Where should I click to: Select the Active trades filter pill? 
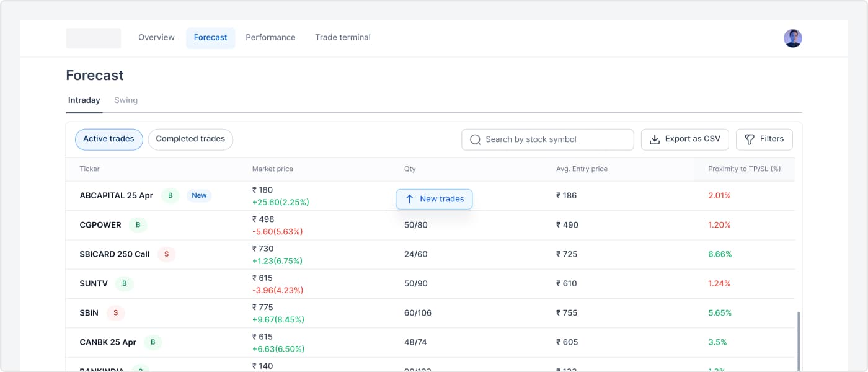pyautogui.click(x=109, y=139)
